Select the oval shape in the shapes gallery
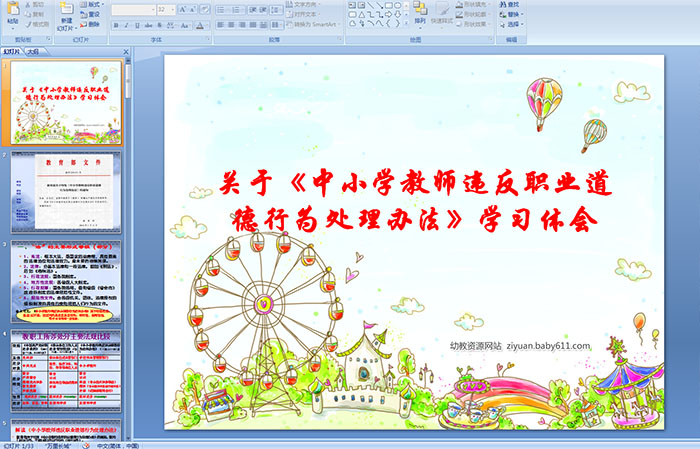Viewport: 700px width, 449px height. [x=397, y=5]
